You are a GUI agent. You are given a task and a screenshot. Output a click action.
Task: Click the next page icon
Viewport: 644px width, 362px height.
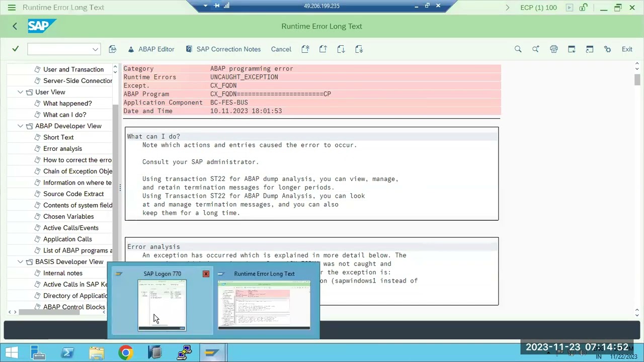tap(341, 49)
